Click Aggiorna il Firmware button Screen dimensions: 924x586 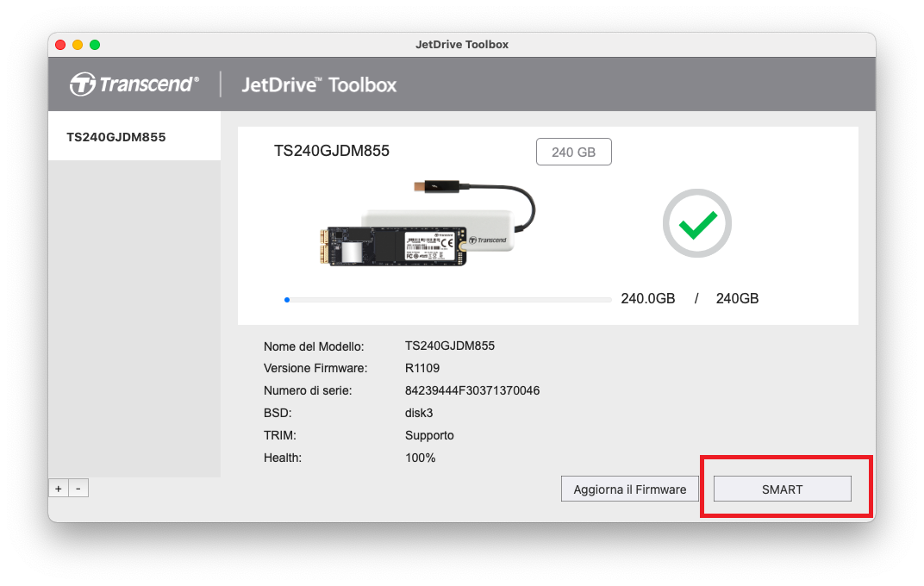click(x=629, y=489)
